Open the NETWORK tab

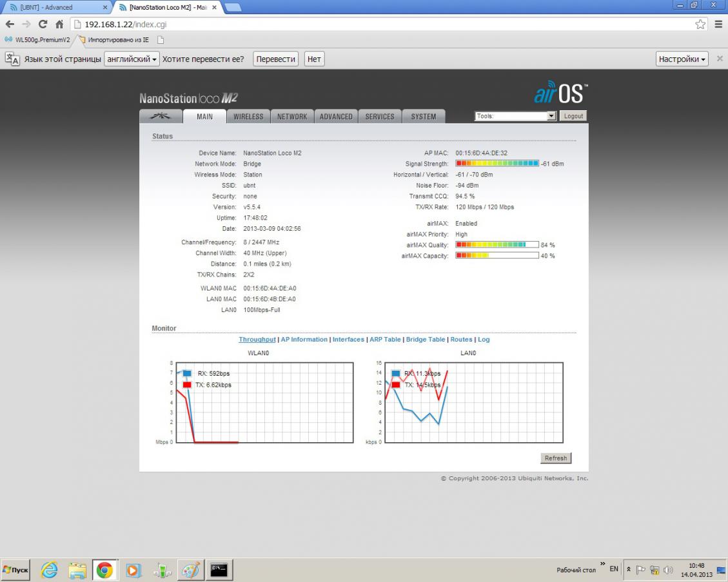pyautogui.click(x=292, y=117)
